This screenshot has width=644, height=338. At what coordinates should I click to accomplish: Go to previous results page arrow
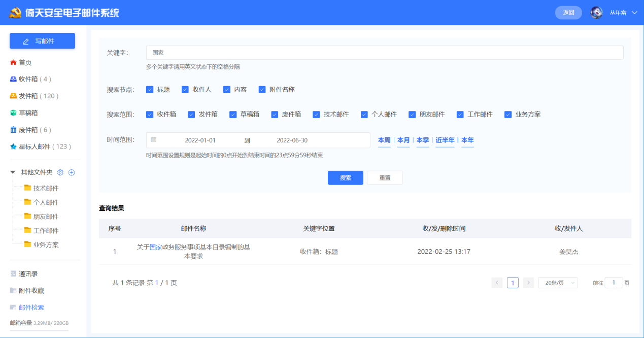[x=497, y=283]
